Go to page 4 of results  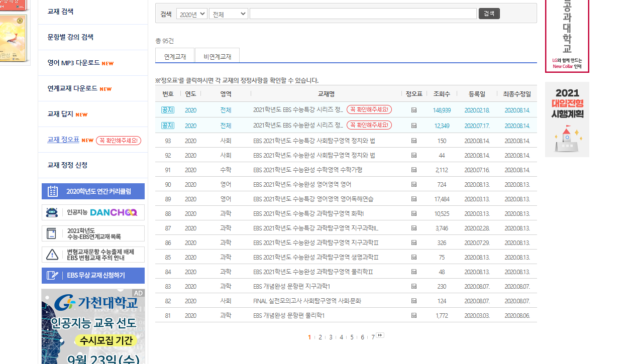[x=341, y=337]
